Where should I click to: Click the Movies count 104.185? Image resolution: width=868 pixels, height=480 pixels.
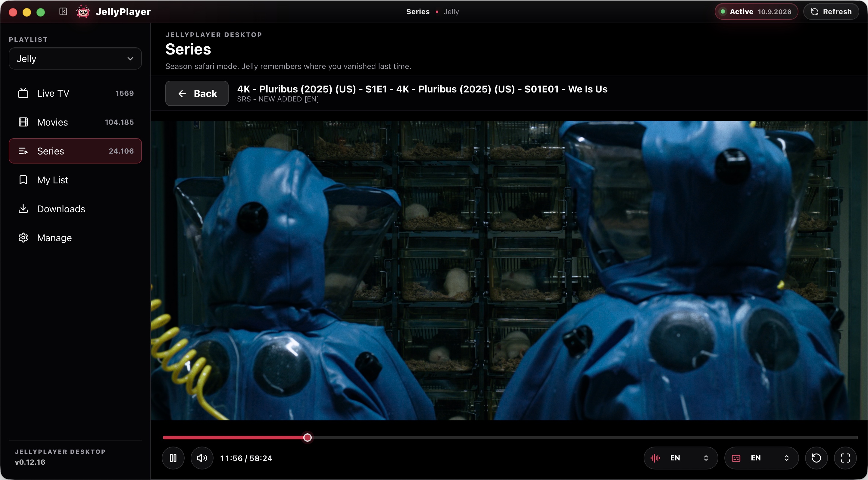click(119, 122)
